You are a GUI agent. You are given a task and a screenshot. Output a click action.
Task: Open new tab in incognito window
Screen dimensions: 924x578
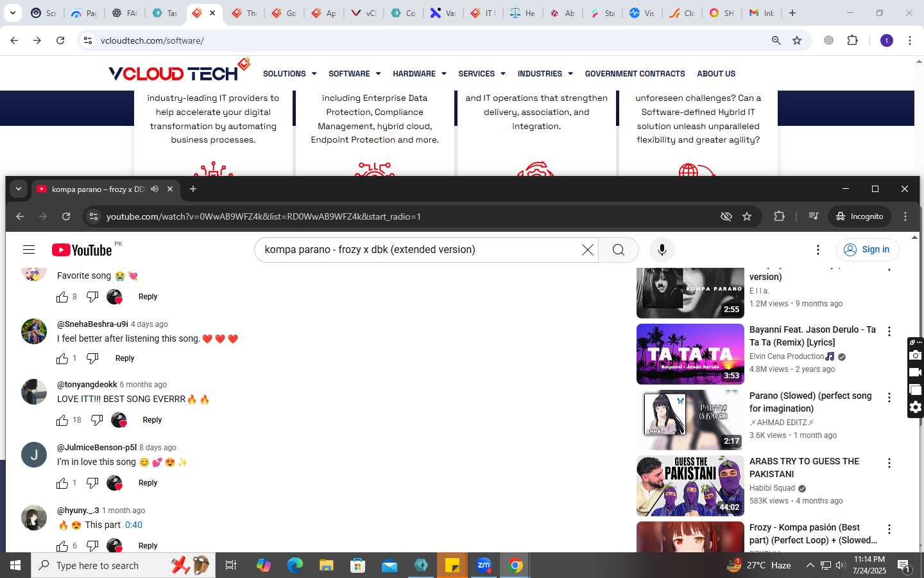tap(193, 189)
